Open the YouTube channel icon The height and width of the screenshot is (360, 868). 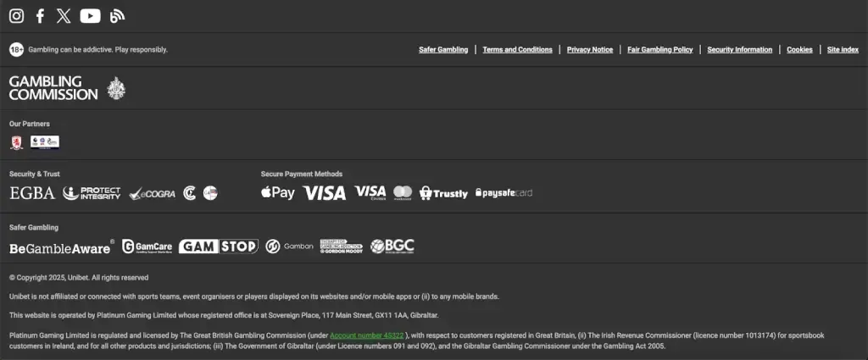(90, 16)
